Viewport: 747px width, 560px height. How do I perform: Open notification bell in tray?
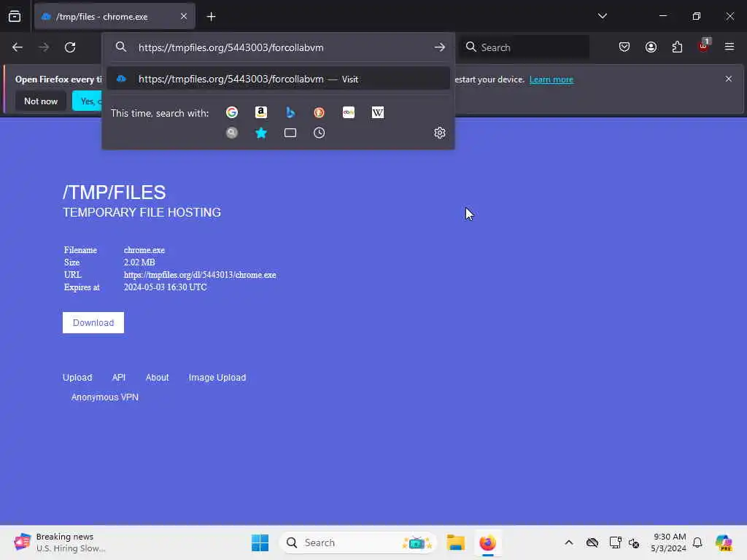point(697,542)
